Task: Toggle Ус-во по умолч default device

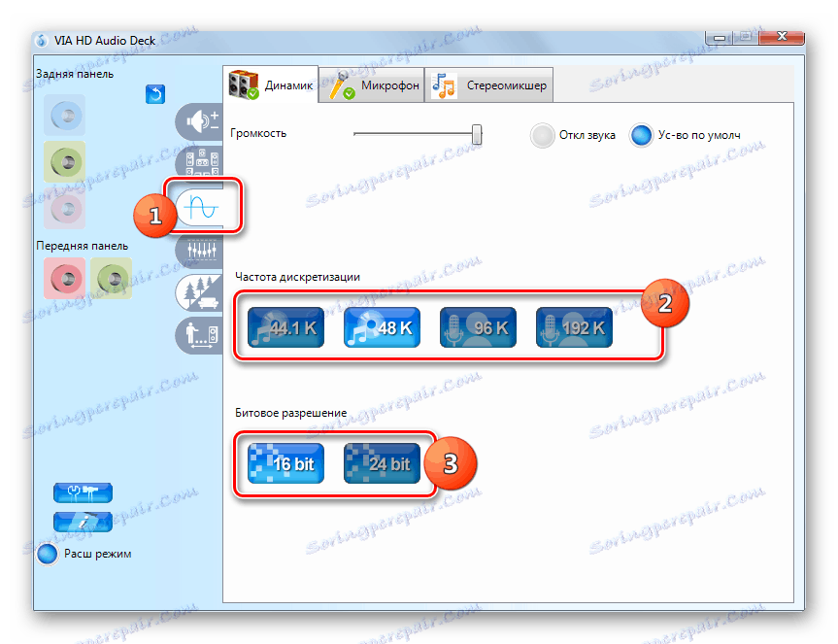Action: pyautogui.click(x=641, y=135)
